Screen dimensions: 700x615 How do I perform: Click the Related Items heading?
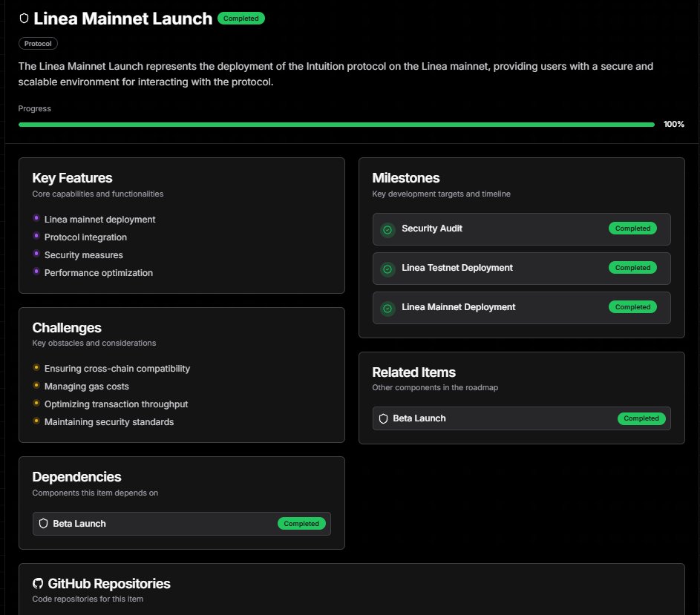[x=414, y=372]
